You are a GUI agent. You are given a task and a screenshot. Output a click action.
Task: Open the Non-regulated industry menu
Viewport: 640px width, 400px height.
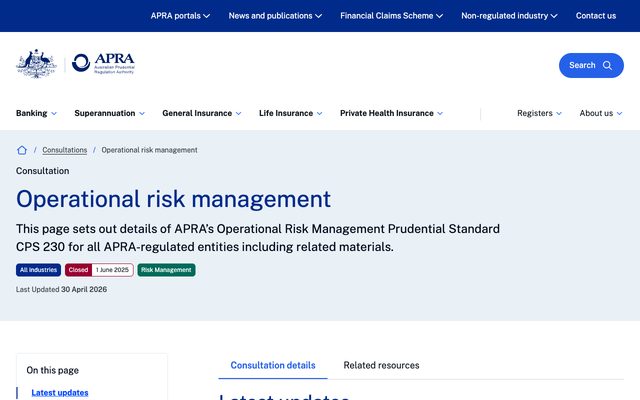coord(509,16)
